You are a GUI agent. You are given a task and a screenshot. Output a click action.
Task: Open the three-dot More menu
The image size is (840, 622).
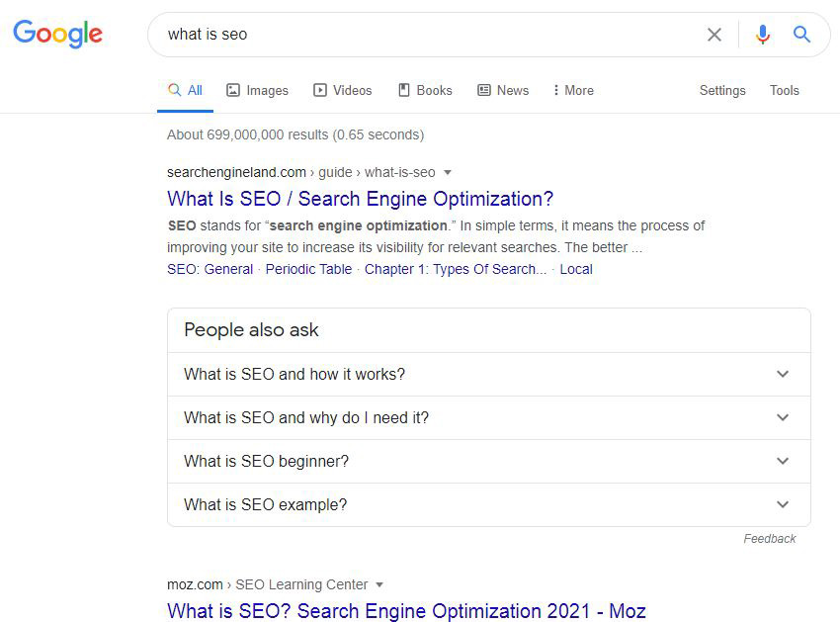573,90
